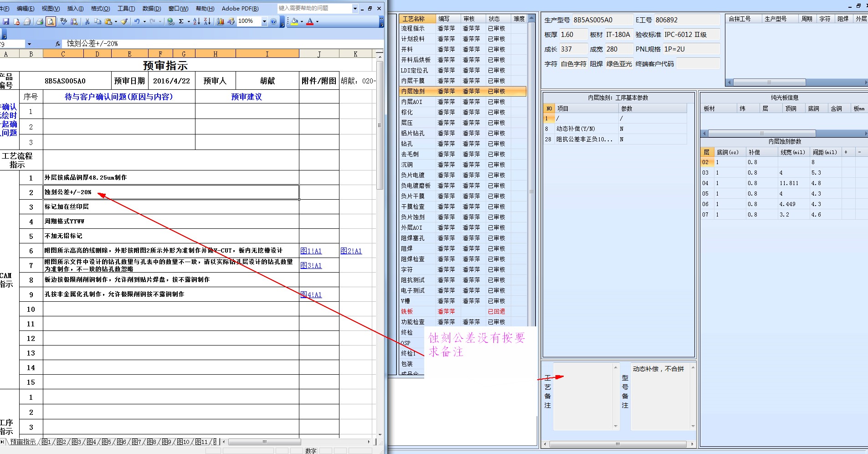Click the Excel vertical scrollbar thumb
868x454 pixels.
380,125
